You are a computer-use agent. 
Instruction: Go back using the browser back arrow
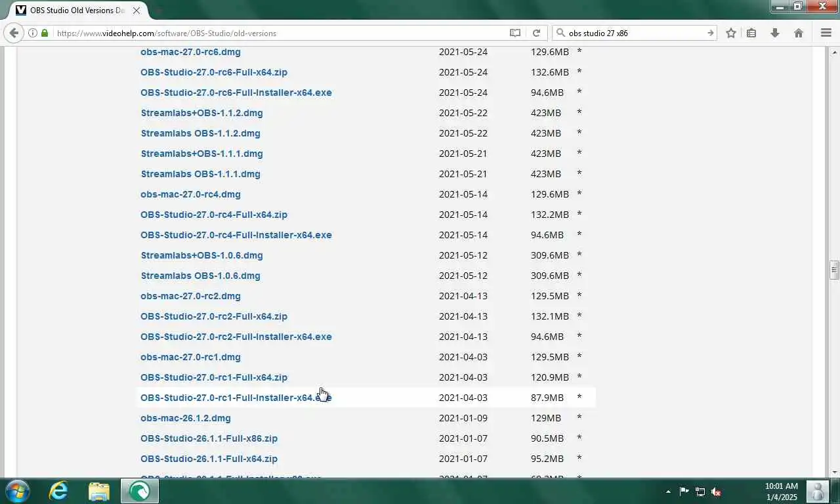(x=14, y=33)
